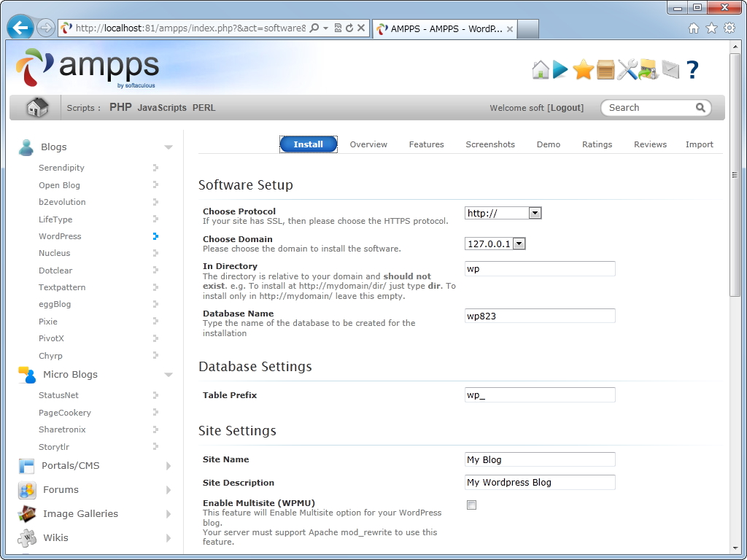Click the Site Description input field
This screenshot has width=747, height=560.
pos(540,483)
